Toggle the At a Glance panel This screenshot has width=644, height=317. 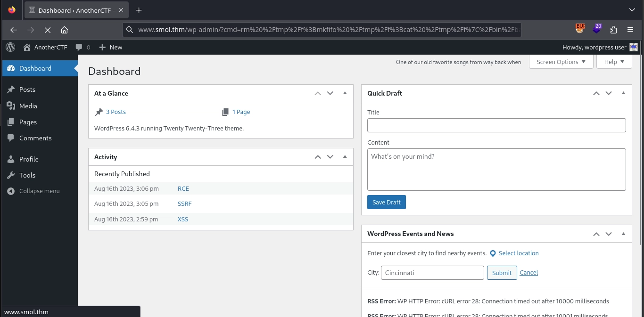pos(345,93)
